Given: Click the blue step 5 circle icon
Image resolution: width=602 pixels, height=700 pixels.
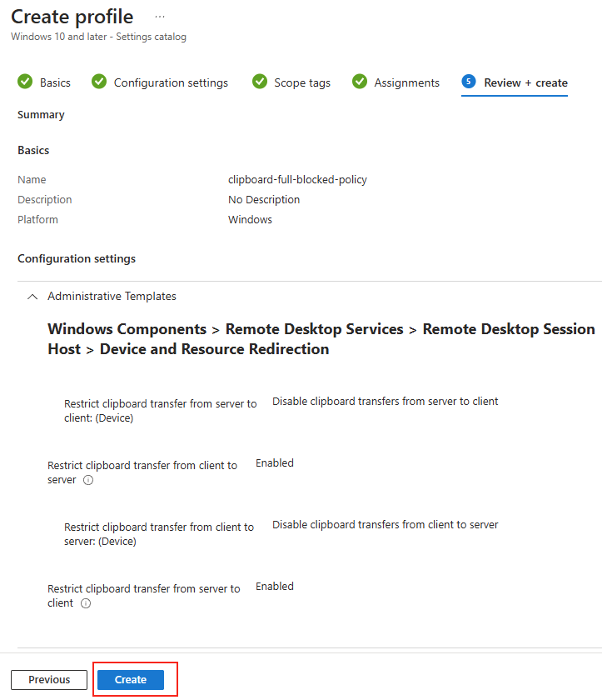Looking at the screenshot, I should pyautogui.click(x=469, y=82).
